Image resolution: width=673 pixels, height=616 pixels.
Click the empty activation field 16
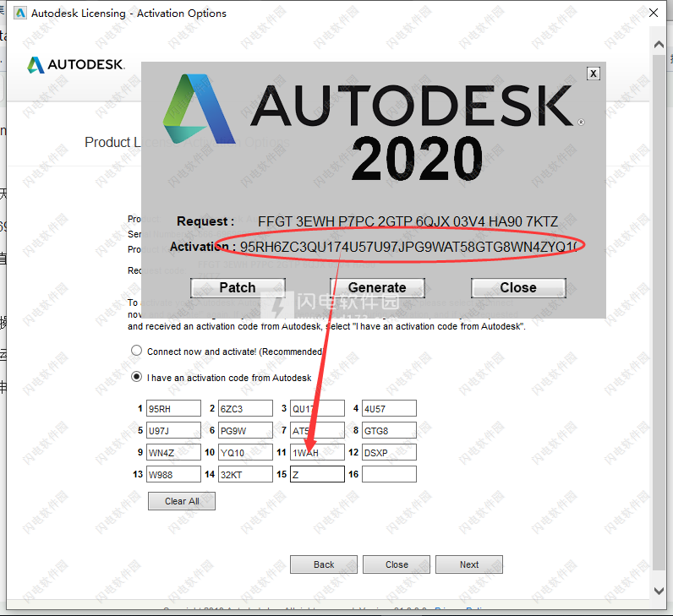389,474
